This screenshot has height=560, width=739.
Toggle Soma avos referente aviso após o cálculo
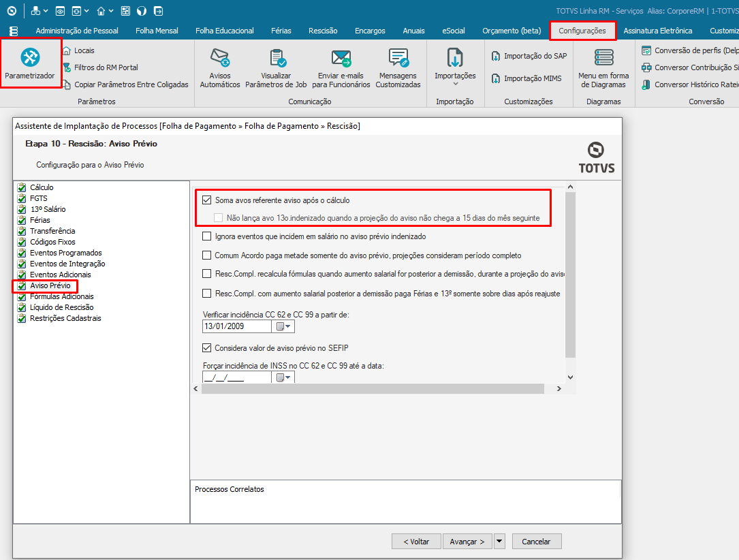coord(206,200)
